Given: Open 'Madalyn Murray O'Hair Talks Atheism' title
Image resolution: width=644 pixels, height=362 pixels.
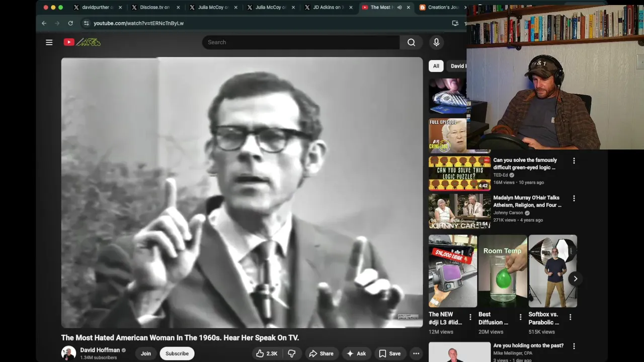Looking at the screenshot, I should click(527, 201).
